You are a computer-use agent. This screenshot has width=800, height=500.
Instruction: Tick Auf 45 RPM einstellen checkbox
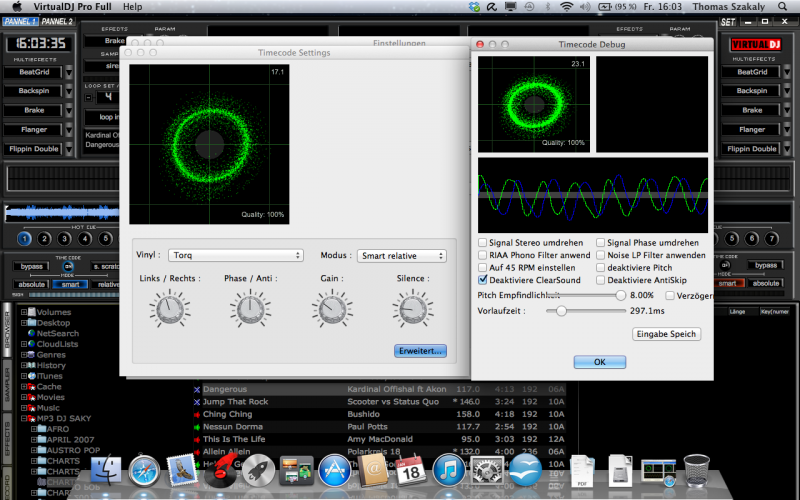tap(483, 267)
